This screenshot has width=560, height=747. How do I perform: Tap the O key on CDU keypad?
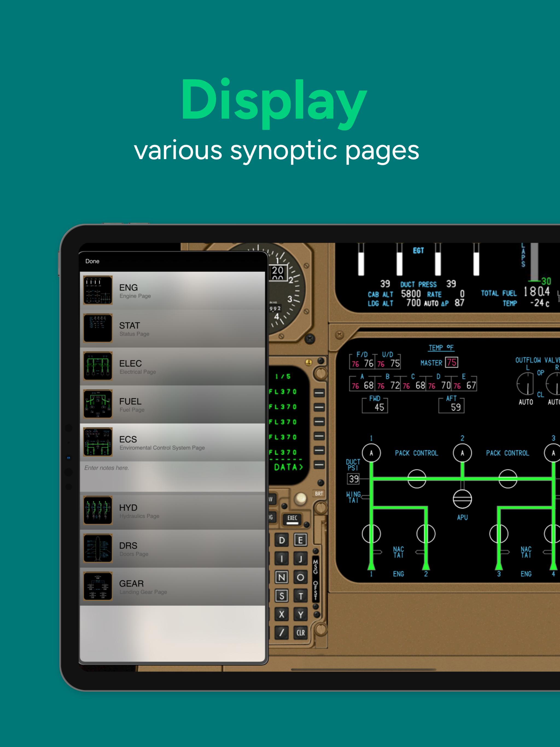(300, 577)
